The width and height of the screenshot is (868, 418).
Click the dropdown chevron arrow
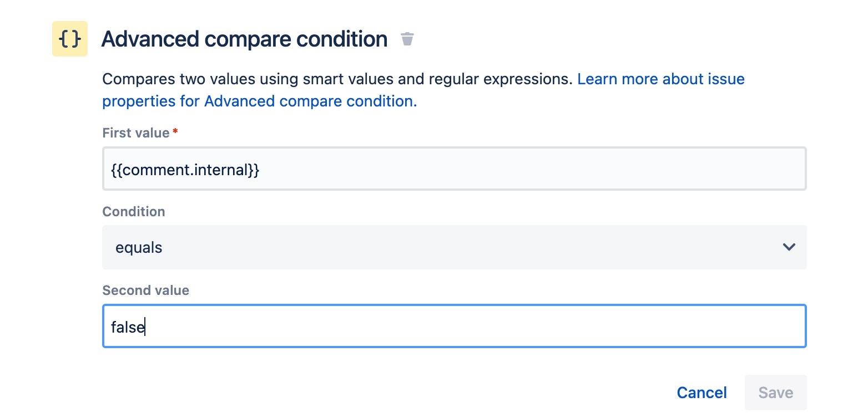(789, 247)
